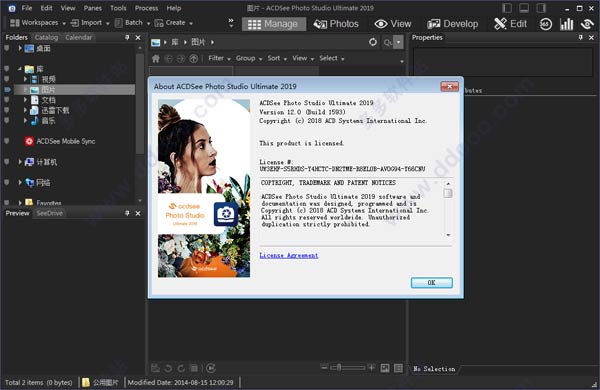Open the Edit mode
This screenshot has width=600, height=390.
[510, 24]
